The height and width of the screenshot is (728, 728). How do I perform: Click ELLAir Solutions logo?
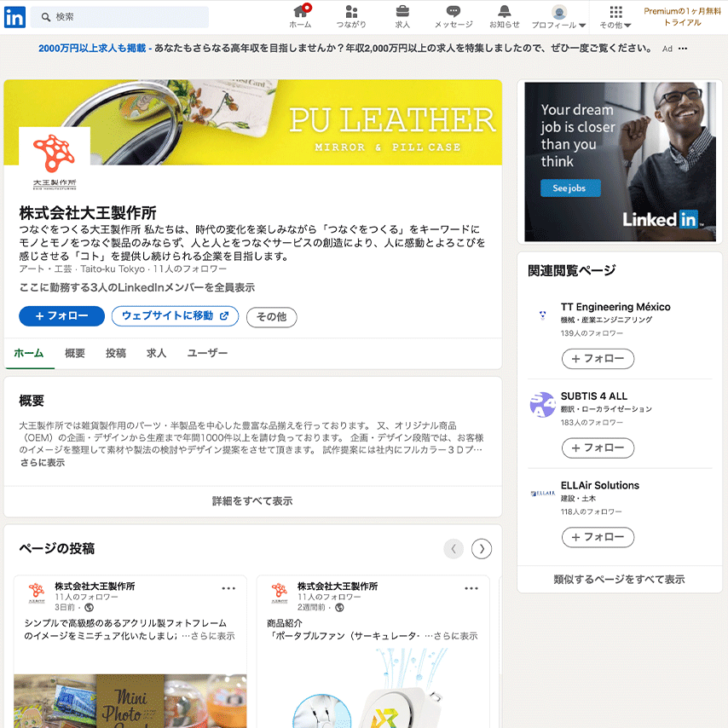tap(542, 494)
